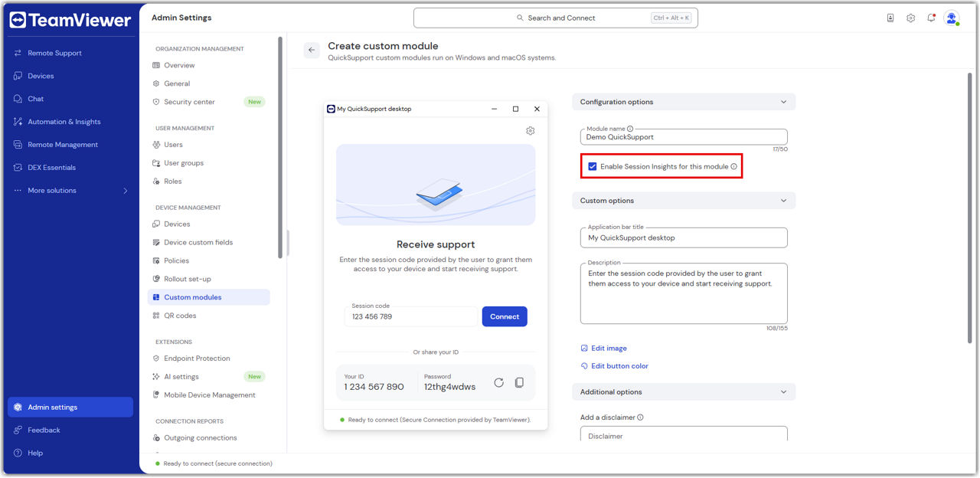Click the download icon in top bar

[890, 18]
